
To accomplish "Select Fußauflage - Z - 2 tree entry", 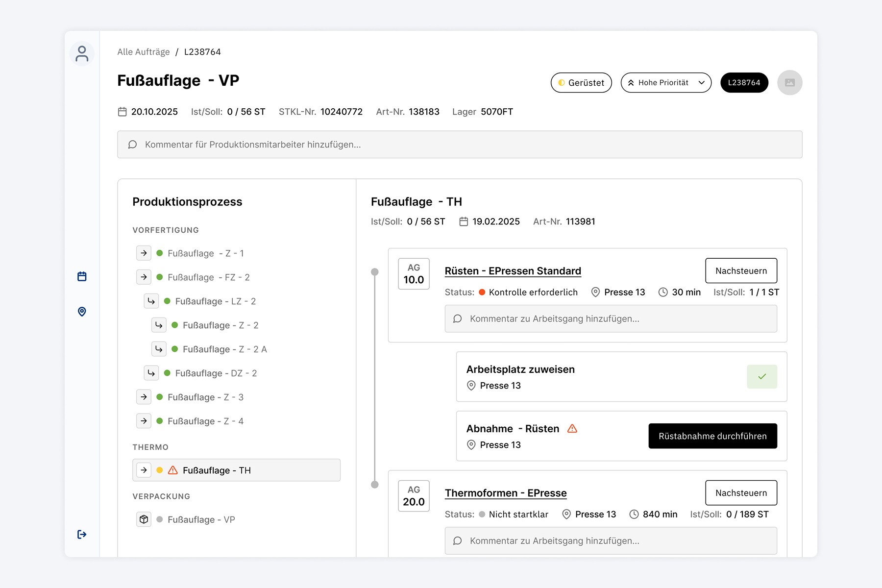I will tap(220, 325).
